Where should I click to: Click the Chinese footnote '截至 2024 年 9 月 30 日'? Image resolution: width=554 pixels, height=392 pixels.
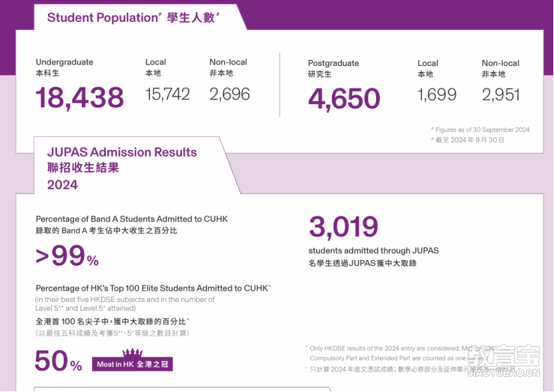pos(469,140)
